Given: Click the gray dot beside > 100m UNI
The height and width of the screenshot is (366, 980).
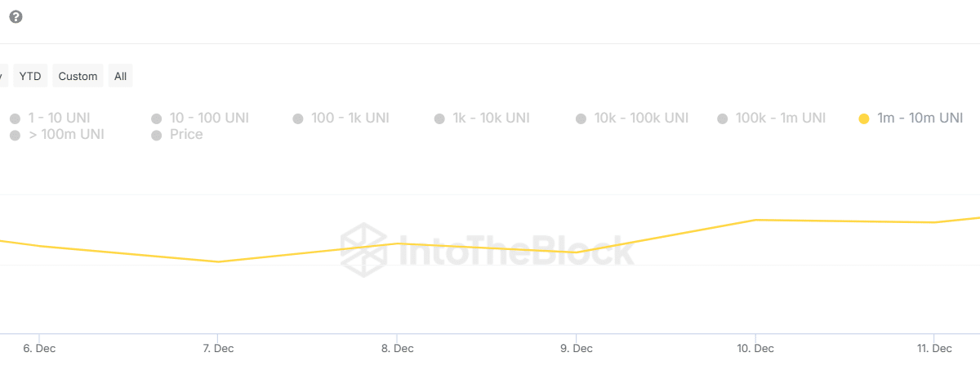Looking at the screenshot, I should (x=15, y=135).
